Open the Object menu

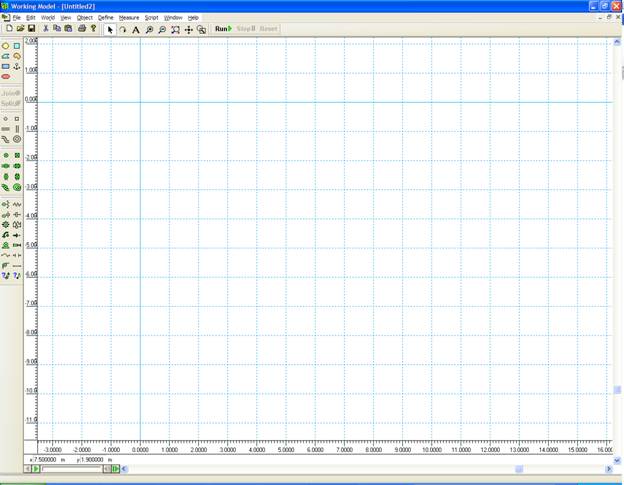click(84, 18)
